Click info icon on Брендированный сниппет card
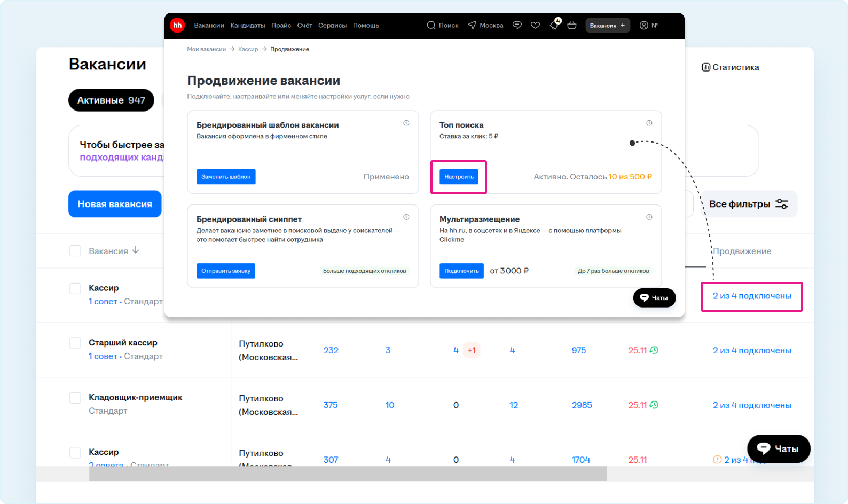 406,217
